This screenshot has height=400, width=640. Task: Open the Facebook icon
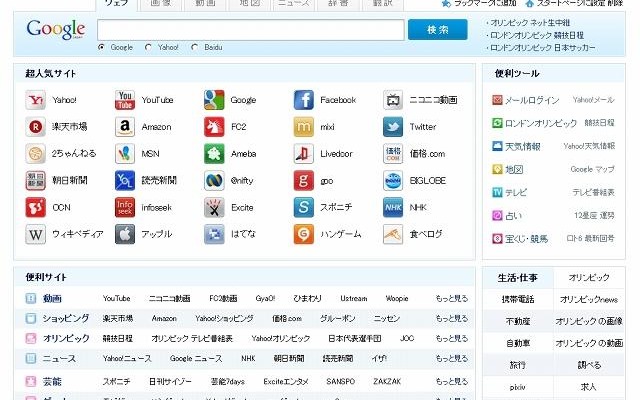304,100
